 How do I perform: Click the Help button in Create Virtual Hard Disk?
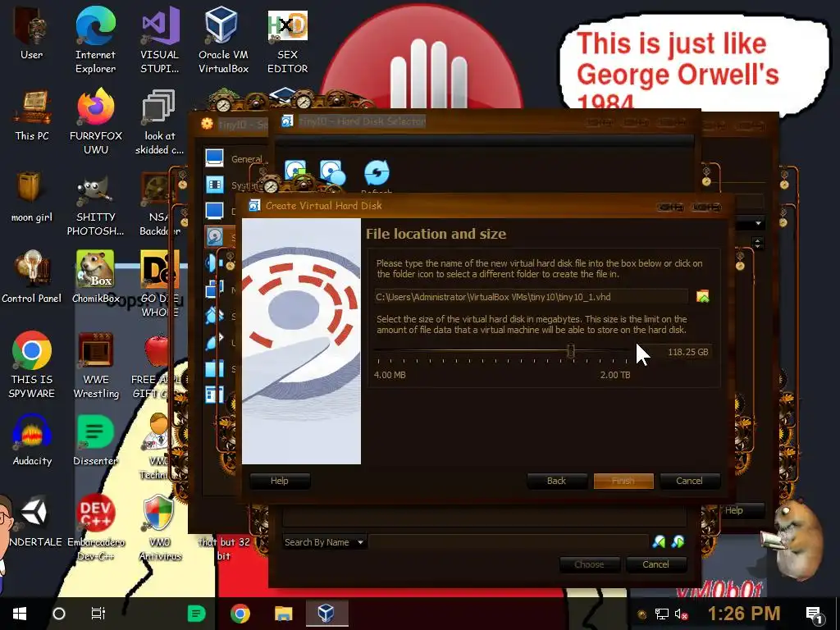(x=279, y=481)
